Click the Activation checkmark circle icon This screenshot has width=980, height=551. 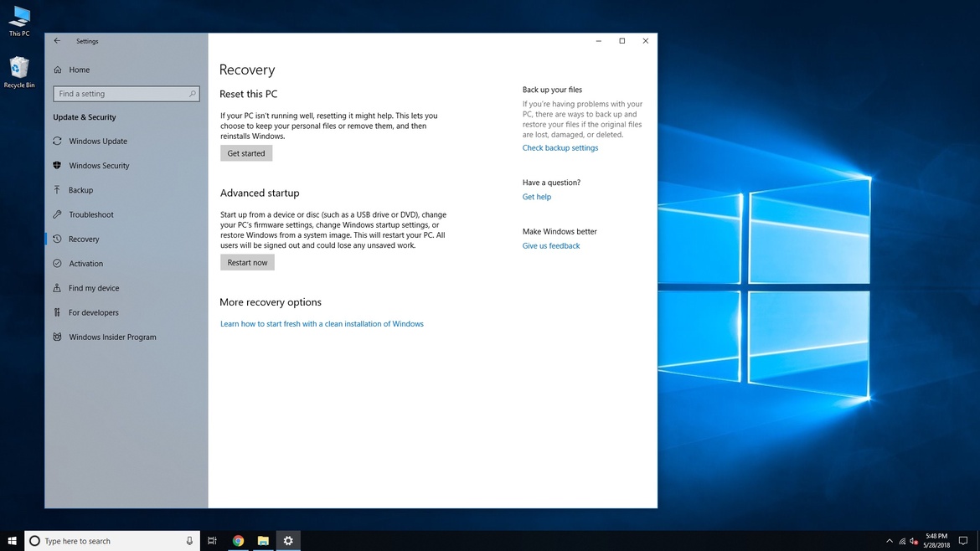[57, 264]
